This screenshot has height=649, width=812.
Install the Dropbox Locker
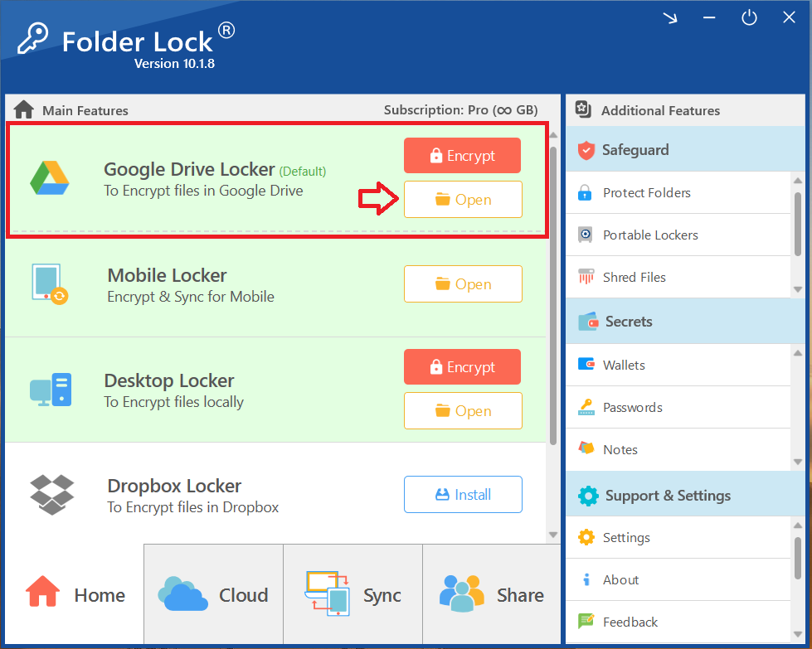tap(463, 494)
